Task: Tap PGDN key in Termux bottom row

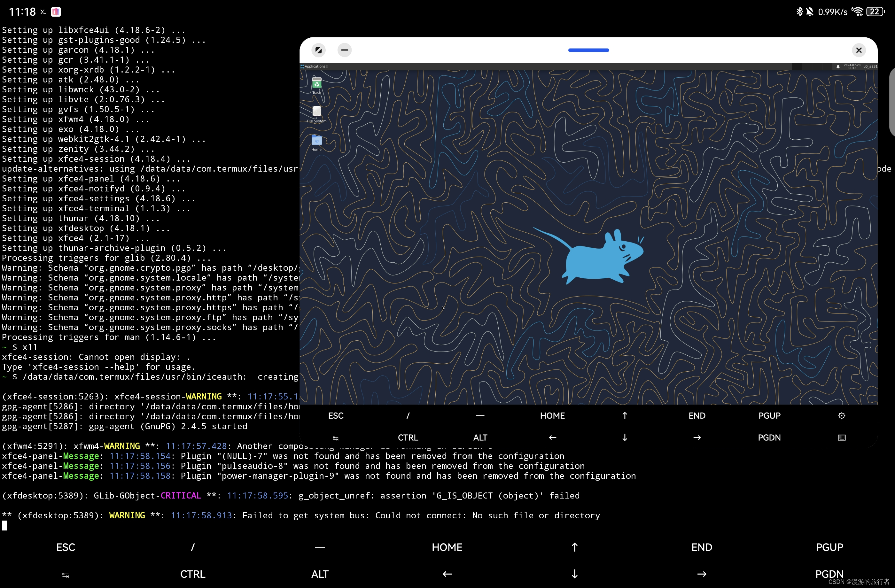Action: (829, 575)
